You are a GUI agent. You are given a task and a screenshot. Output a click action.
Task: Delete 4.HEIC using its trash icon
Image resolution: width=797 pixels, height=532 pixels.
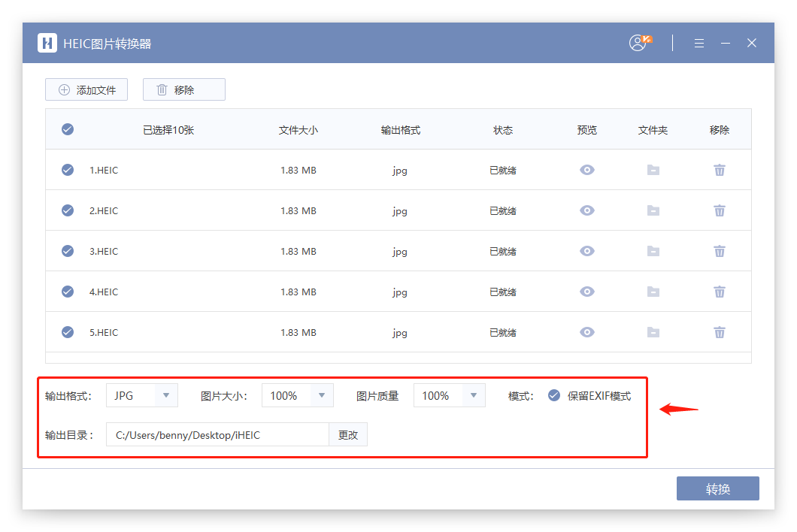pyautogui.click(x=720, y=292)
